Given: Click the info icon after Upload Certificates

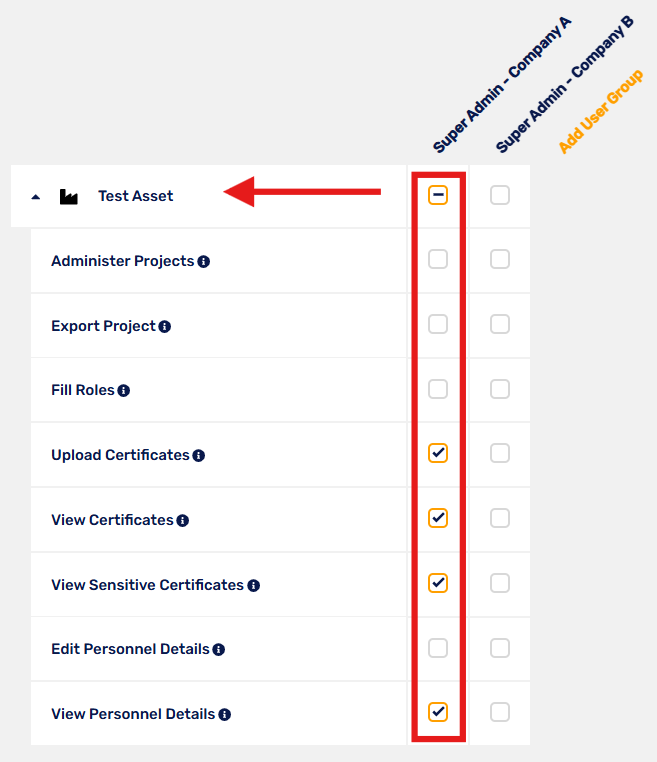Looking at the screenshot, I should pos(199,456).
